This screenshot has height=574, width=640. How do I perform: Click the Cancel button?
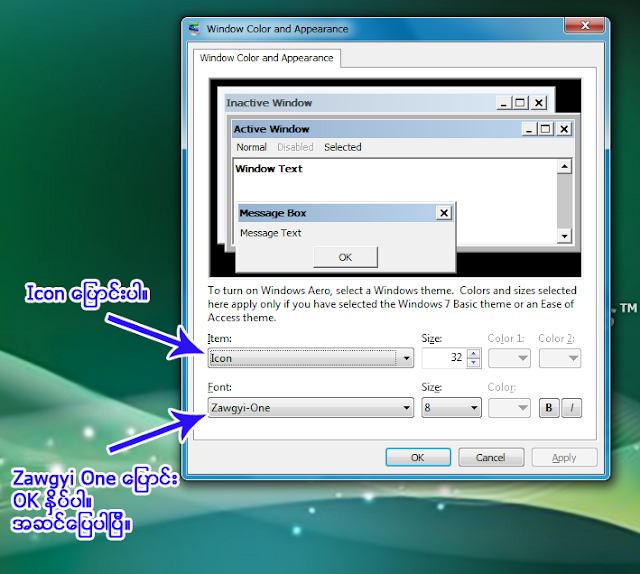(x=491, y=457)
